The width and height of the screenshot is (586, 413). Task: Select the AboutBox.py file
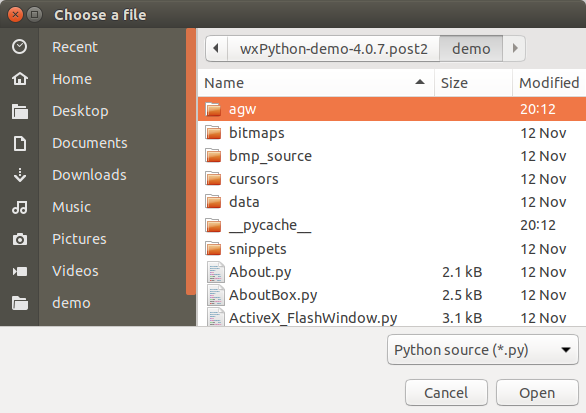pyautogui.click(x=392, y=295)
